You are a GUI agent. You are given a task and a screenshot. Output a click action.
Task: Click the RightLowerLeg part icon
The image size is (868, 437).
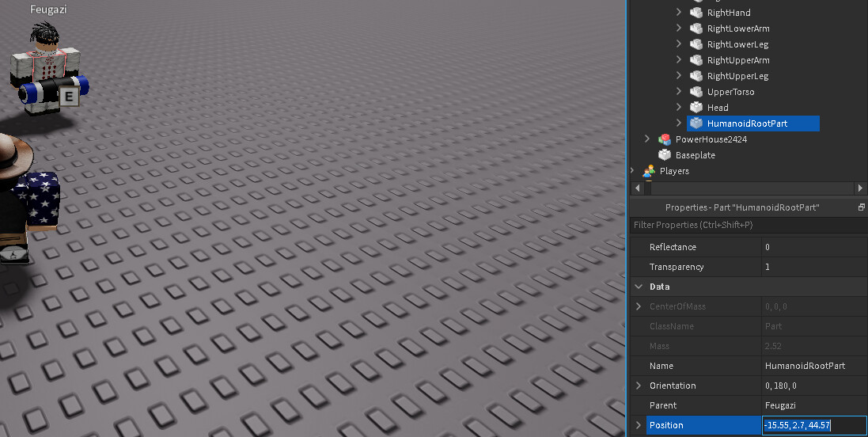click(x=696, y=44)
